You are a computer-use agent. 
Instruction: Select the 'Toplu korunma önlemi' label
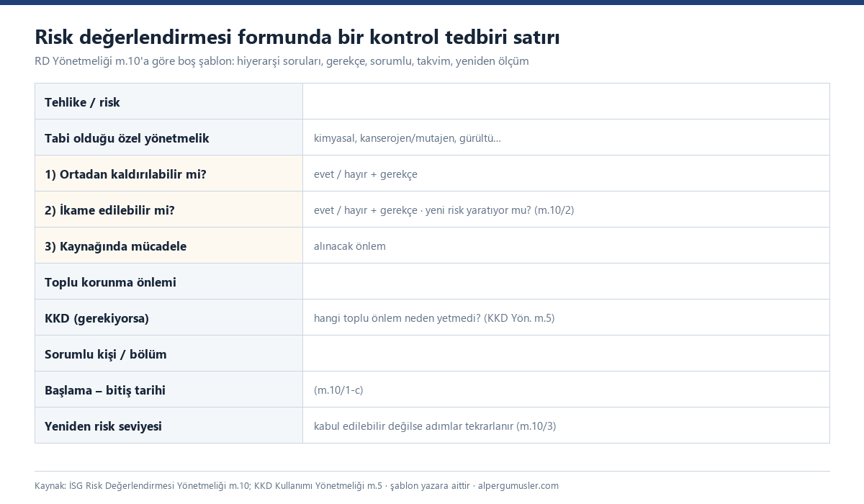[168, 282]
